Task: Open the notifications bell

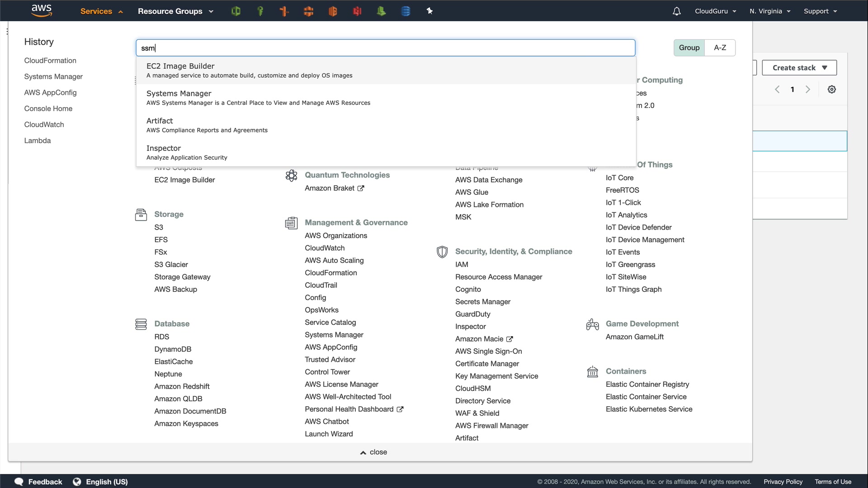Action: tap(676, 11)
